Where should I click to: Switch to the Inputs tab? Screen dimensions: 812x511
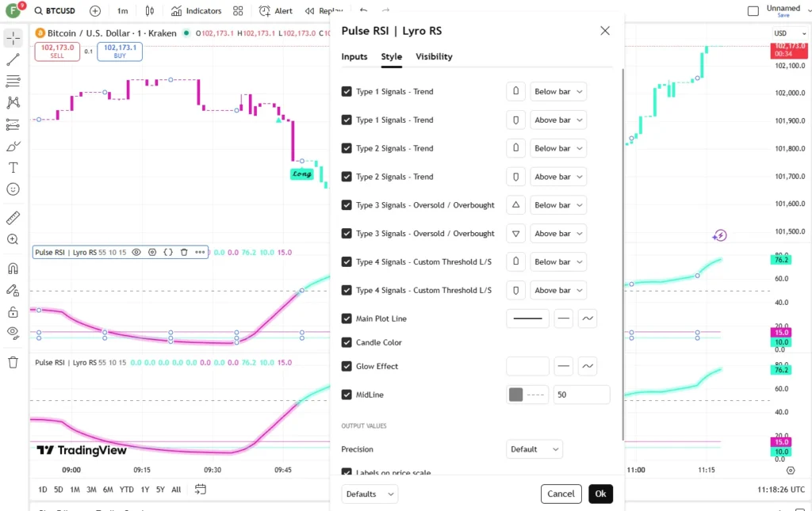(354, 56)
